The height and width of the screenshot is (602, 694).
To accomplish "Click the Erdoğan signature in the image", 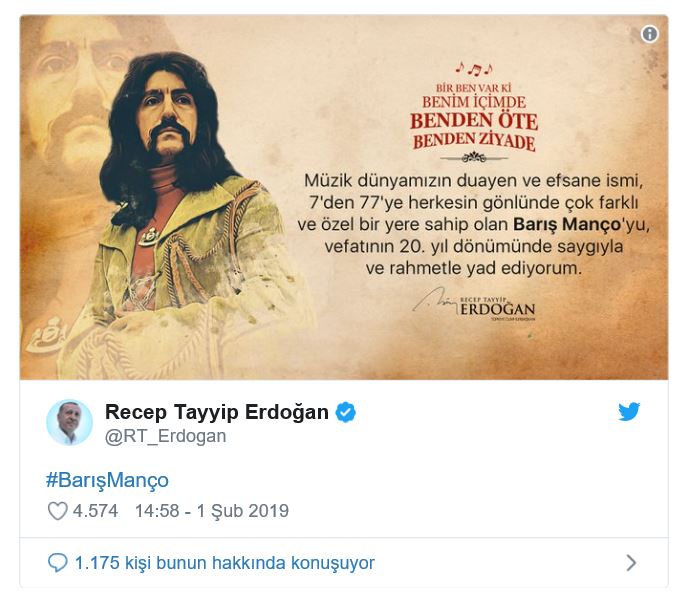I will point(474,304).
